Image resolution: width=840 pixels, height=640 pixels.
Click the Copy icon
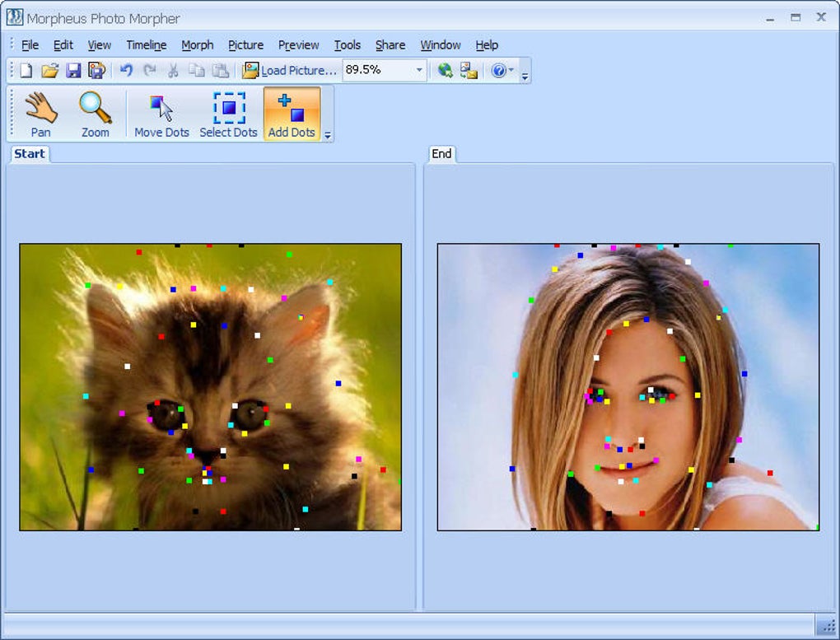197,70
